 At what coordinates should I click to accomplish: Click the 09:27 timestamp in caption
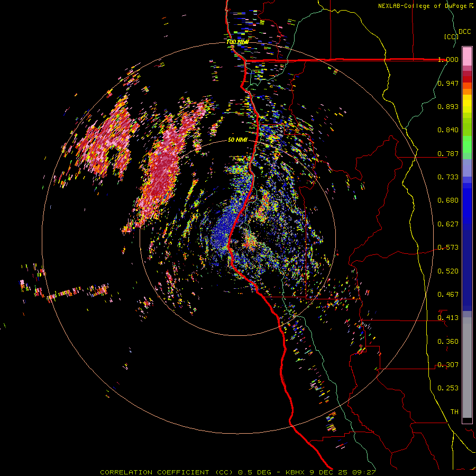[364, 472]
